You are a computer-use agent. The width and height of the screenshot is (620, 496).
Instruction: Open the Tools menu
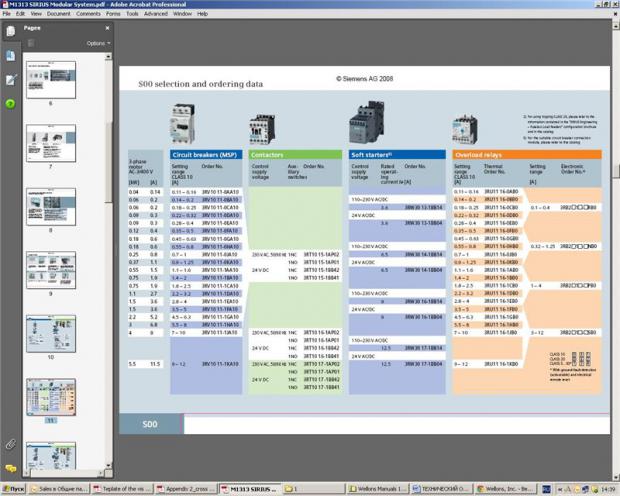[132, 13]
